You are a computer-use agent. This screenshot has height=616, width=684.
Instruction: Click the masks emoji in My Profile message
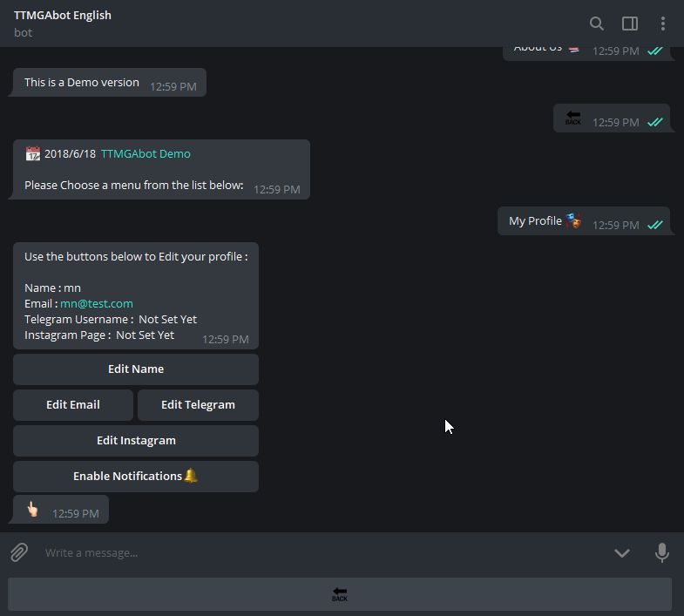(x=573, y=220)
